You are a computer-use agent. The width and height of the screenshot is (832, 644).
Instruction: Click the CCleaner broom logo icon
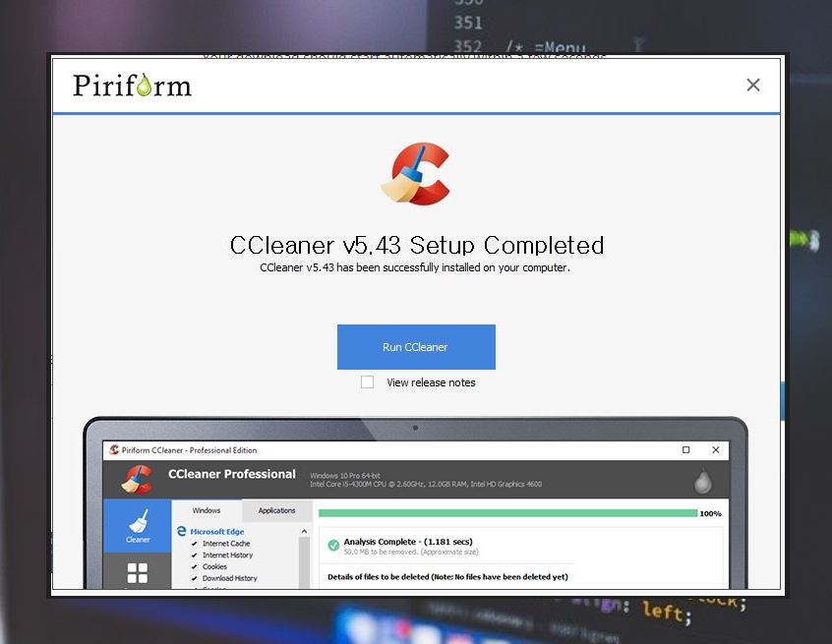point(416,173)
